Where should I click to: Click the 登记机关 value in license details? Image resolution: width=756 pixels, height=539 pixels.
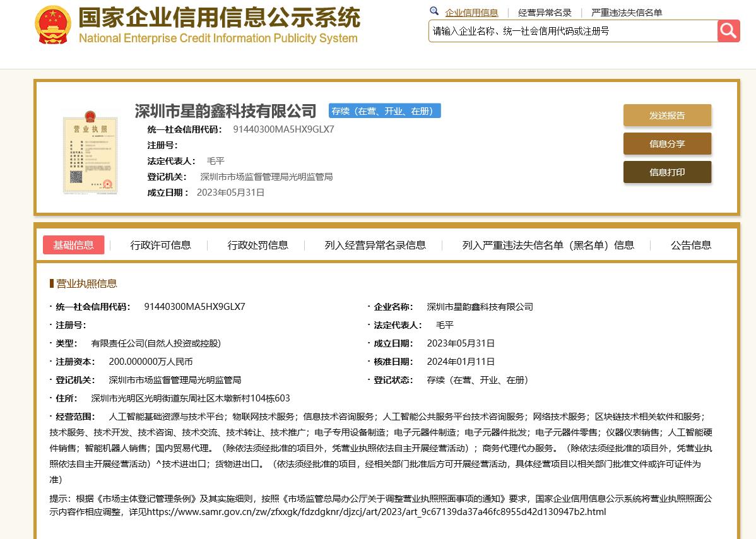tap(175, 380)
